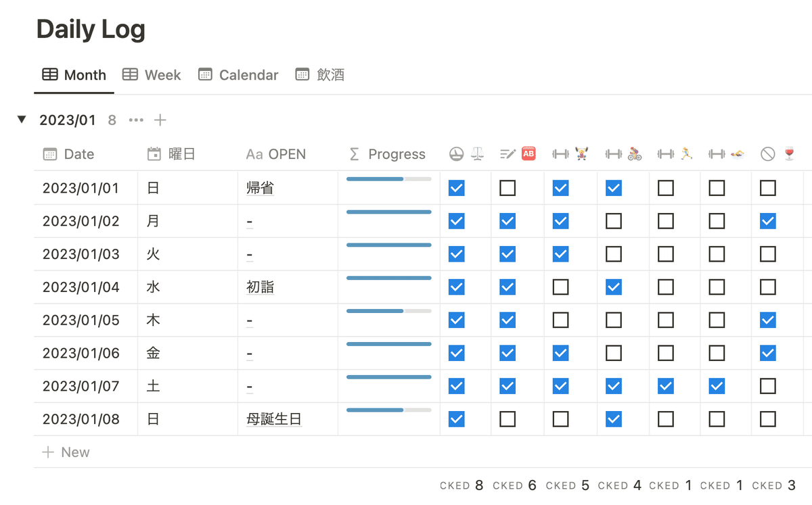The height and width of the screenshot is (505, 812).
Task: Open the 初詣 entry
Action: coord(260,287)
